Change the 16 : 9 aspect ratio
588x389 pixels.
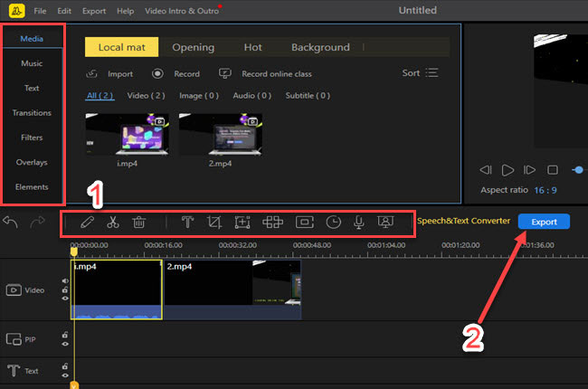[545, 190]
